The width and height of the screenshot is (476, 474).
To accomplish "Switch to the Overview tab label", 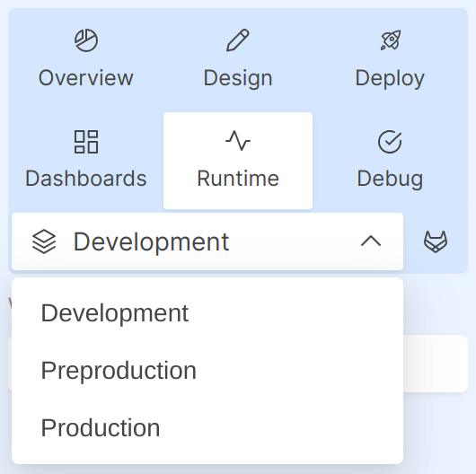I will 86,78.
